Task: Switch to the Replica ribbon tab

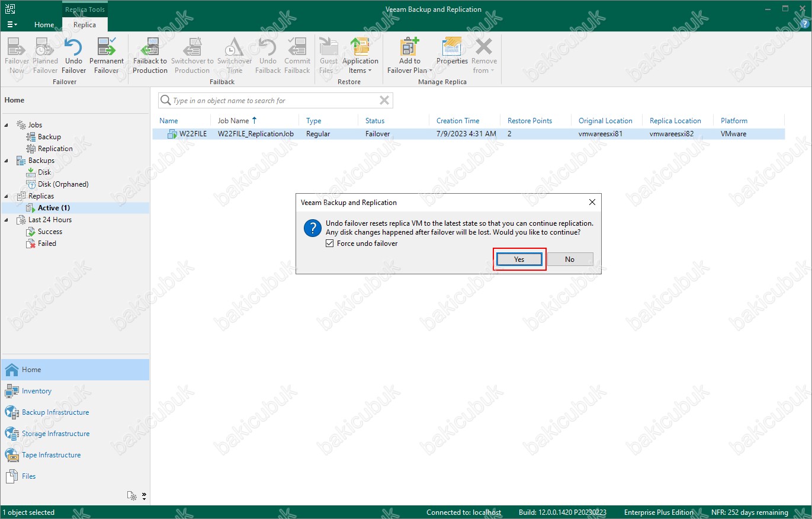Action: (x=85, y=25)
